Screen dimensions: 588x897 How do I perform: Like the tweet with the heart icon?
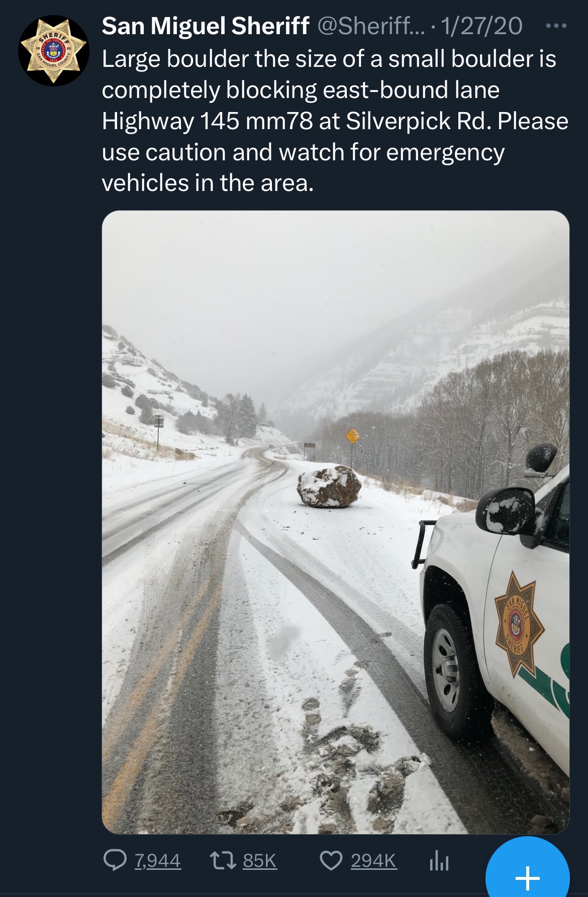pyautogui.click(x=331, y=860)
